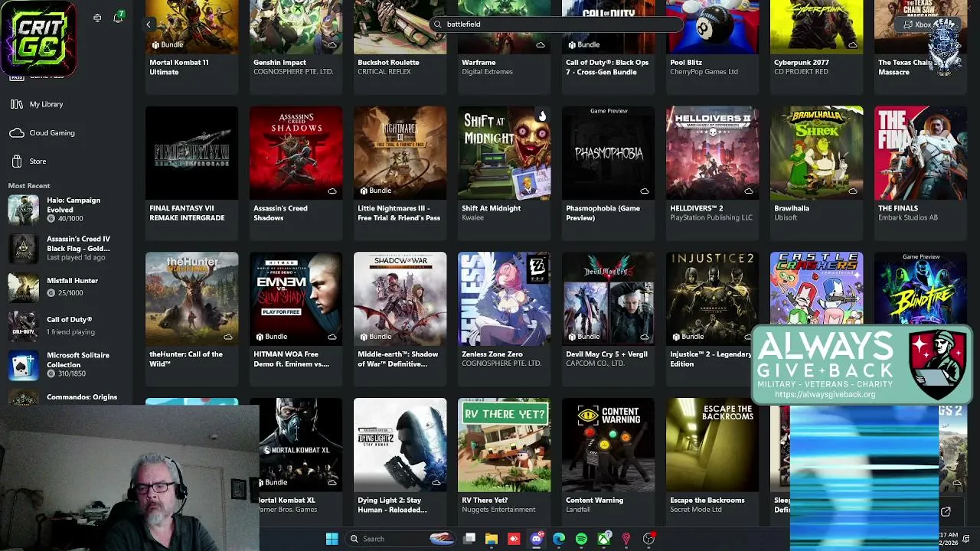Screen dimensions: 980x551
Task: Open Spotify from the taskbar
Action: (581, 539)
